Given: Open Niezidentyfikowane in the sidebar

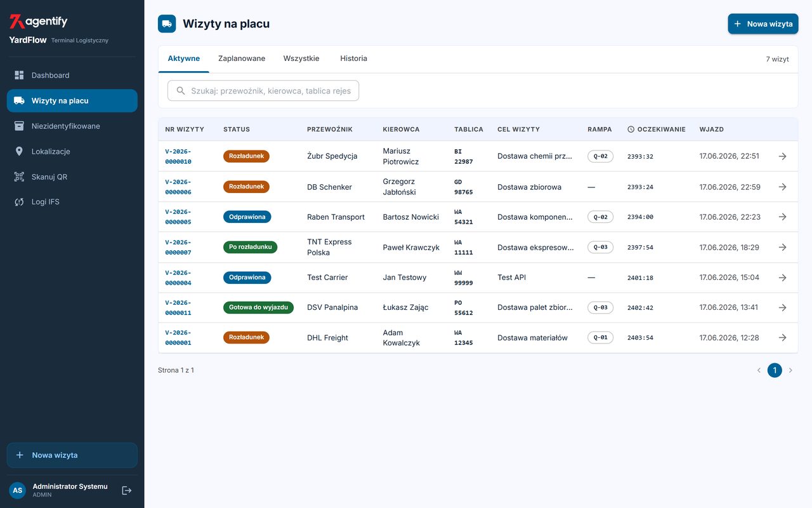Looking at the screenshot, I should (72, 126).
